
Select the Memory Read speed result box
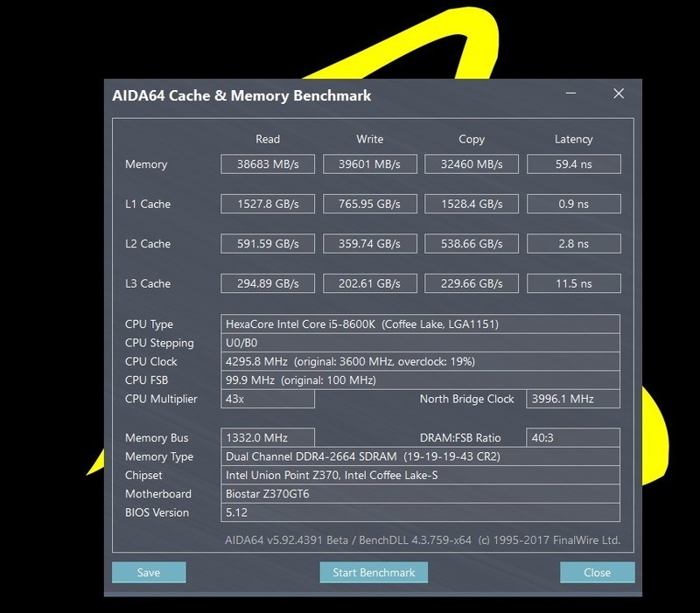(268, 164)
